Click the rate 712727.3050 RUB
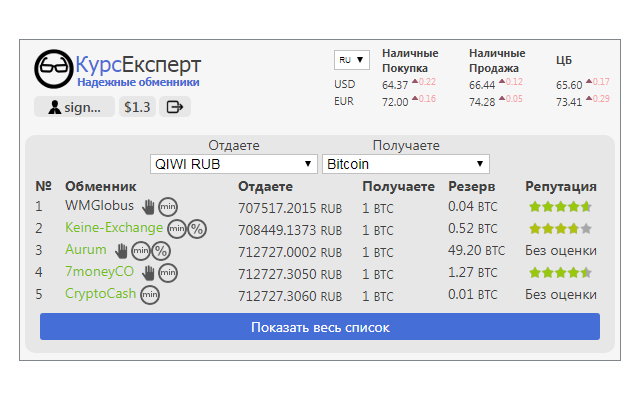 [x=290, y=275]
